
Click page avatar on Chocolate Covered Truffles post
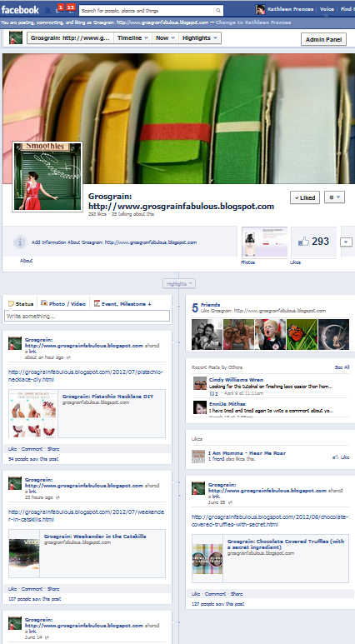pyautogui.click(x=198, y=488)
